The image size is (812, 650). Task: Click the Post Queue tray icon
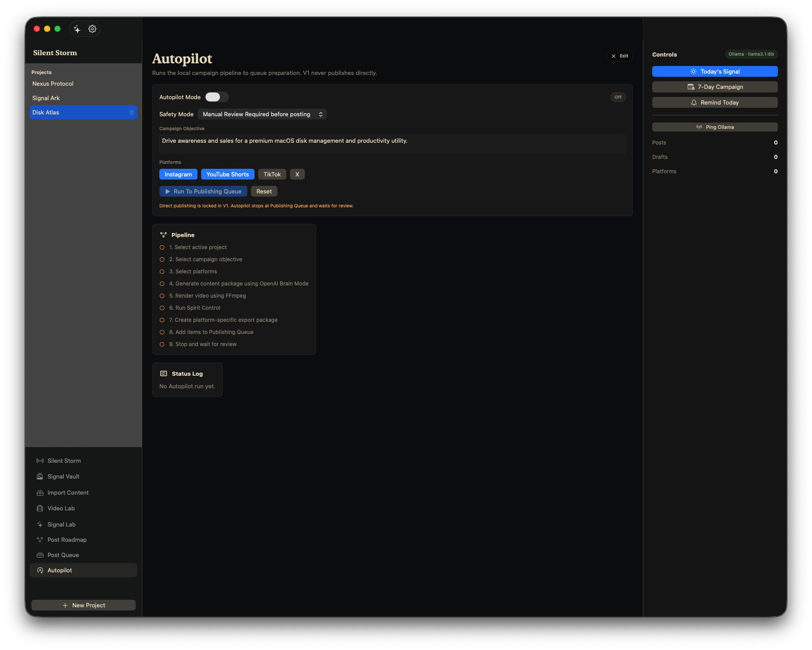pyautogui.click(x=40, y=555)
